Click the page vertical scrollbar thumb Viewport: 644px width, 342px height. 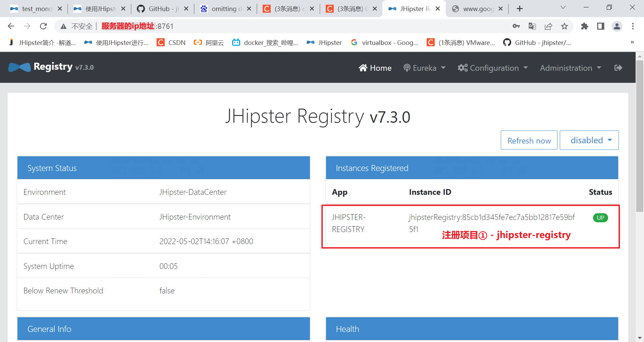[640, 136]
